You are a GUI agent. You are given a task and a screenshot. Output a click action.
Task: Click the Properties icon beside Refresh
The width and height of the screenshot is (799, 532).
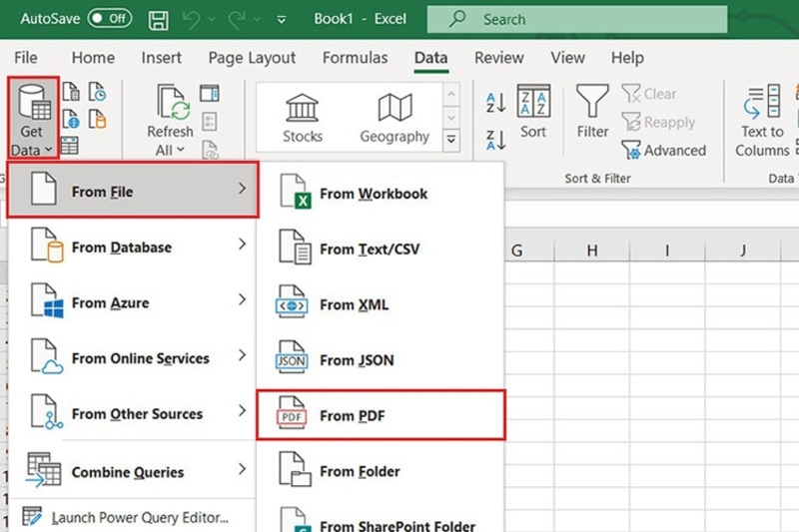pos(210,122)
